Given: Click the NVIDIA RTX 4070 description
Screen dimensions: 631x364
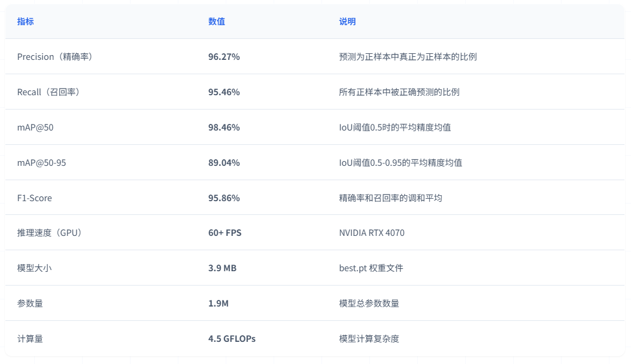Looking at the screenshot, I should 372,233.
